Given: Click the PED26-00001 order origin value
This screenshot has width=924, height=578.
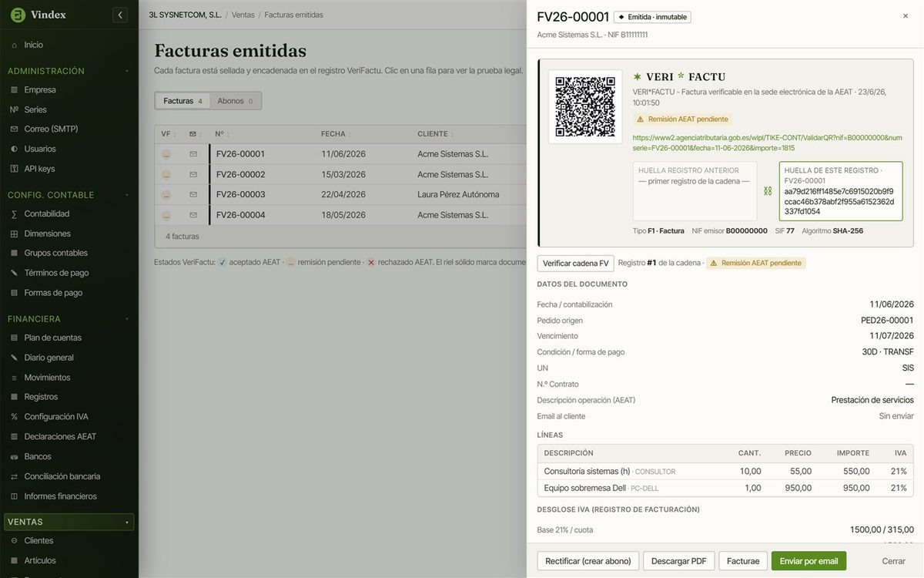Looking at the screenshot, I should pos(887,321).
